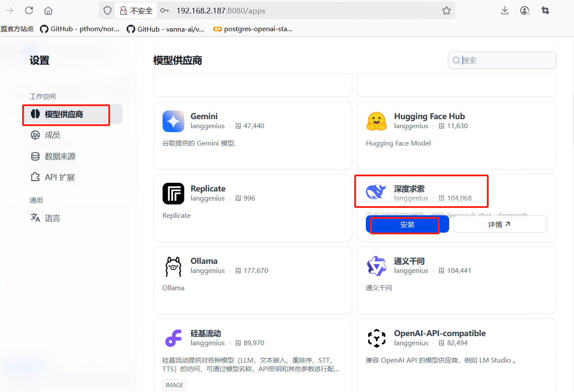Click the 谷歌提供的 Gemini 模型 description
The width and height of the screenshot is (574, 392).
[x=199, y=143]
